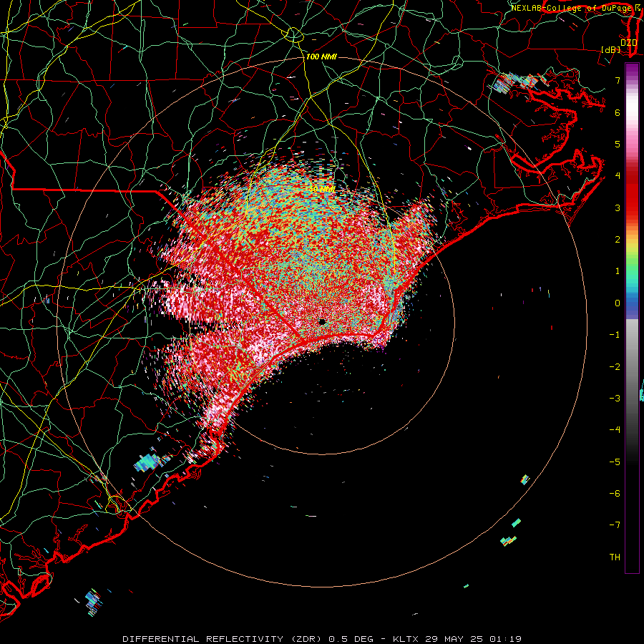Click the colorbar tick label "4"

click(x=618, y=176)
